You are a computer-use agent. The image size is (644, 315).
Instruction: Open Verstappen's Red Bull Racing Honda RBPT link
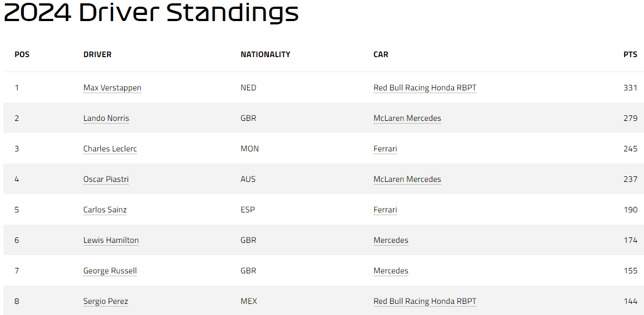(425, 88)
